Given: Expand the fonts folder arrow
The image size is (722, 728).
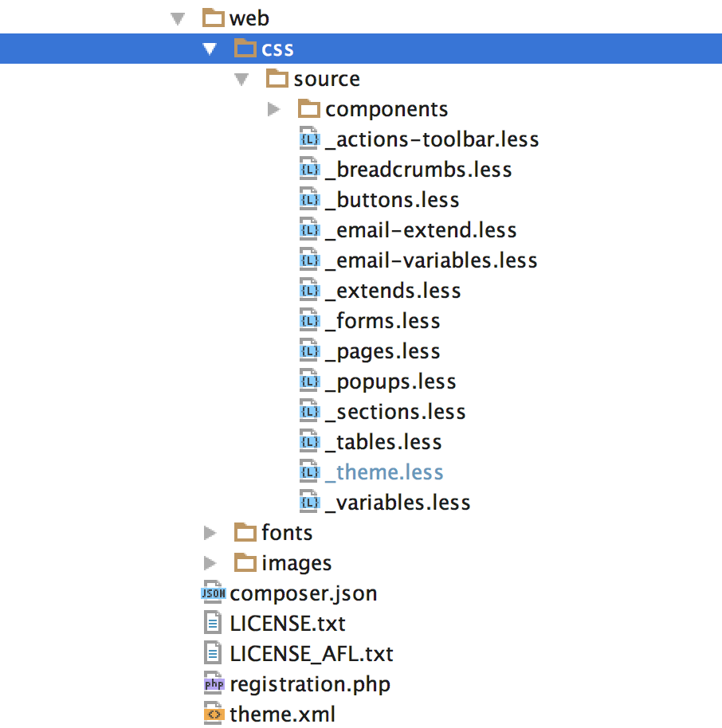Looking at the screenshot, I should (x=210, y=533).
